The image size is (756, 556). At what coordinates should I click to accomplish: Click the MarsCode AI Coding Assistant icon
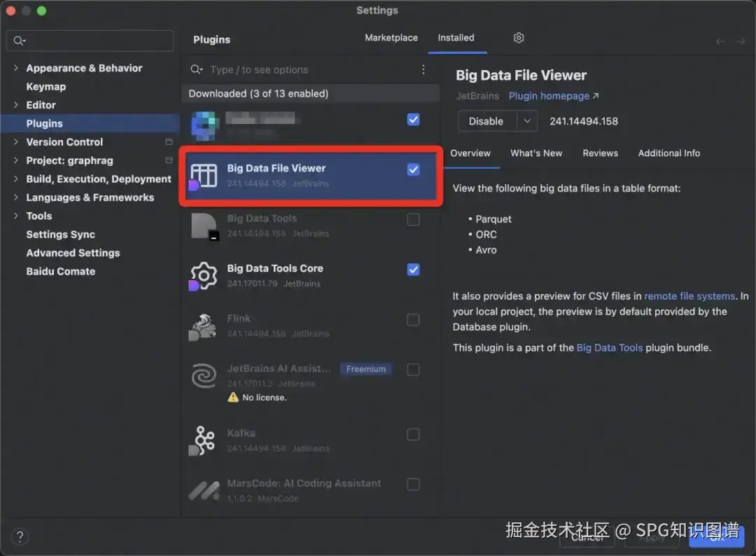pos(204,490)
